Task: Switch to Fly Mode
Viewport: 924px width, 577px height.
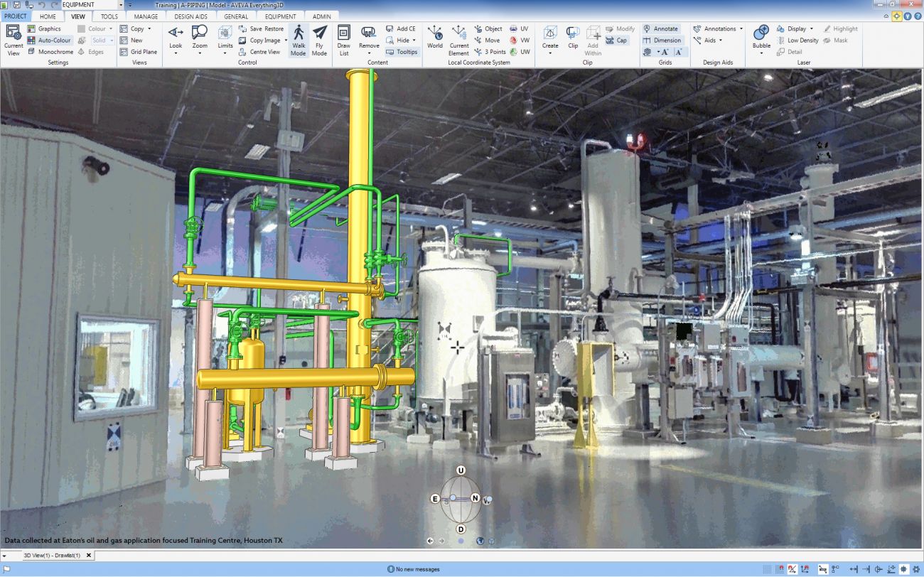Action: tap(319, 41)
